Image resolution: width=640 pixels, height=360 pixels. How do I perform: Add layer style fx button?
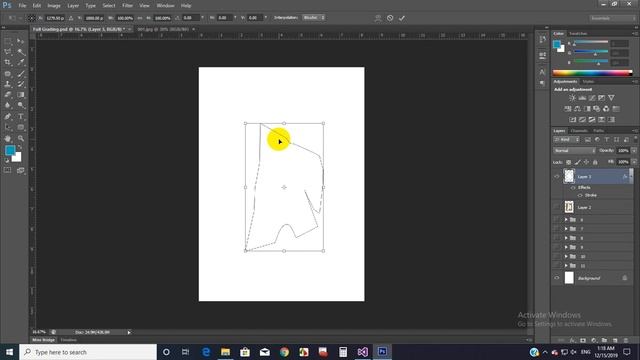(572, 340)
